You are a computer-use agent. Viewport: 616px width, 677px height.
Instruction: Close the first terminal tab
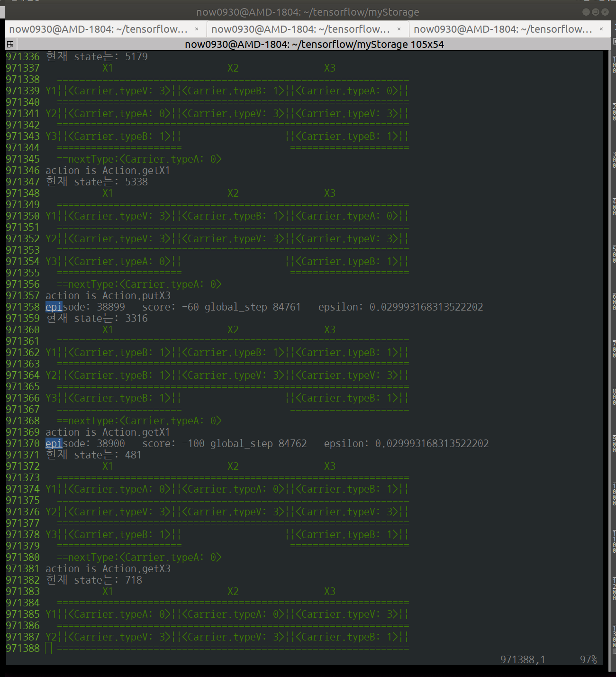(x=197, y=29)
